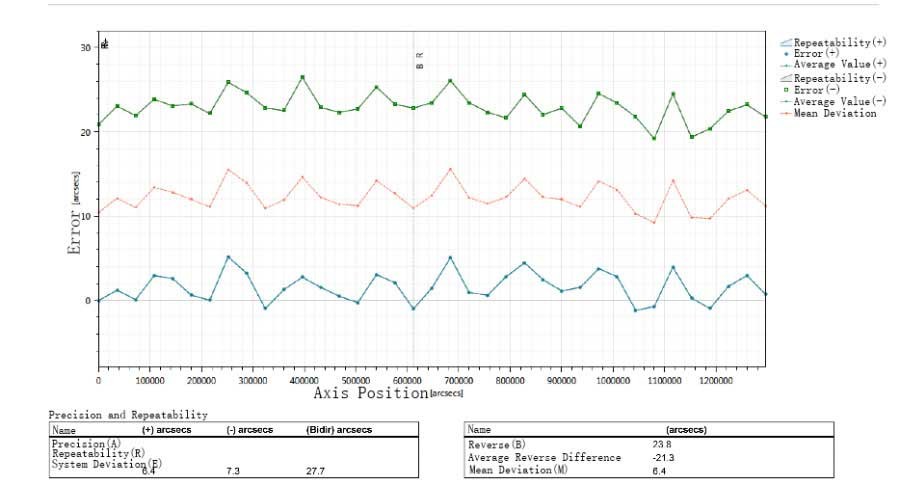Click the Precision and Repeatability table heading
This screenshot has height=485, width=900.
[128, 414]
